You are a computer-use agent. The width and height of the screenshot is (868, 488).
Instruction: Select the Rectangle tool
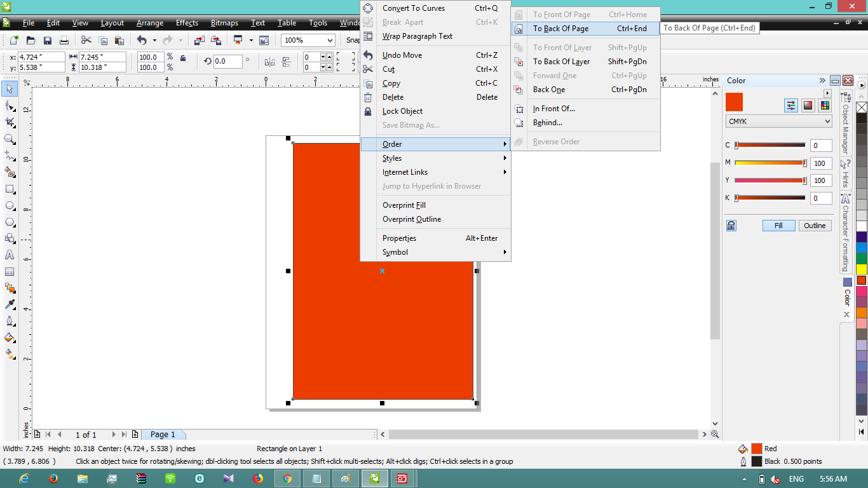[x=10, y=188]
